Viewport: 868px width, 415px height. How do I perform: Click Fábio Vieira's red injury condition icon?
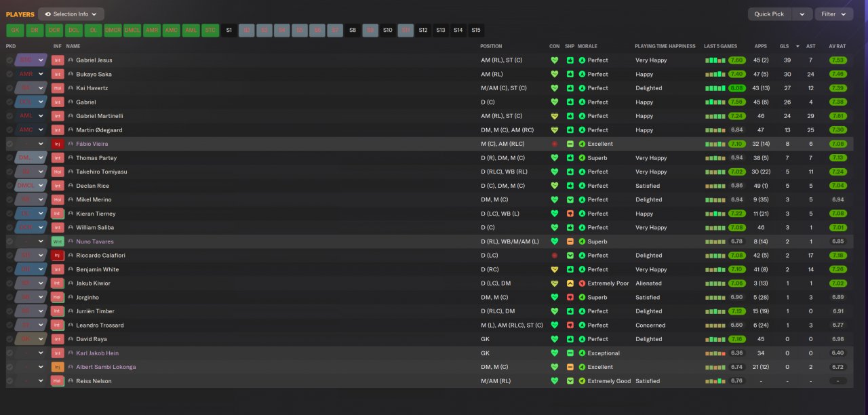click(555, 144)
